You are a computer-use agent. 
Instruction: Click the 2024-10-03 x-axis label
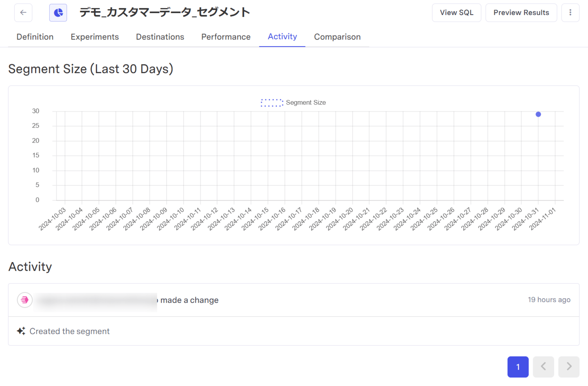(52, 219)
